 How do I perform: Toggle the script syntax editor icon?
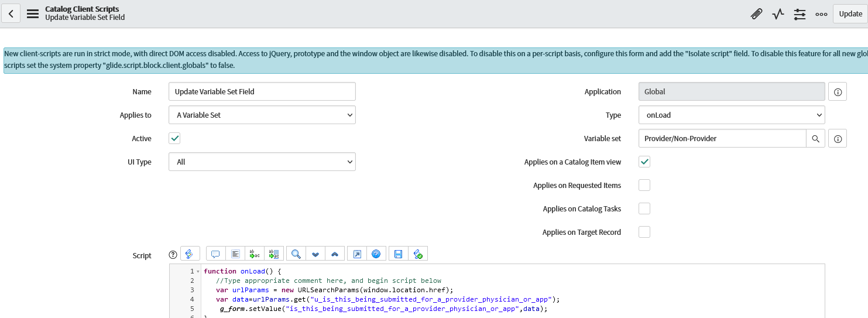pyautogui.click(x=190, y=254)
